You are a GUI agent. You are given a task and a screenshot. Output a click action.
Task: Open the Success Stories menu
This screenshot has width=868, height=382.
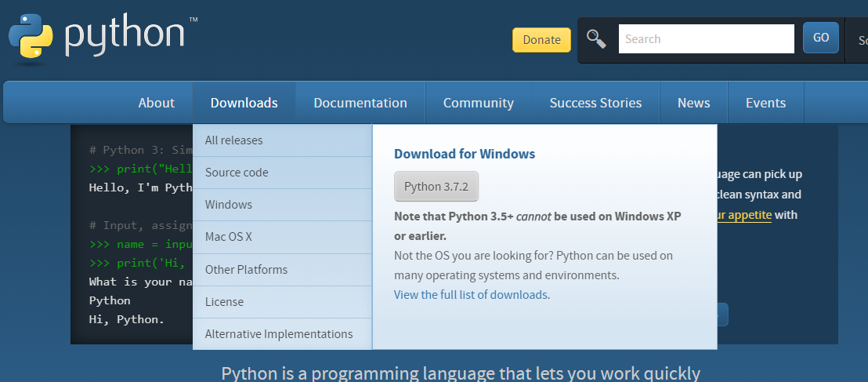[x=595, y=103]
